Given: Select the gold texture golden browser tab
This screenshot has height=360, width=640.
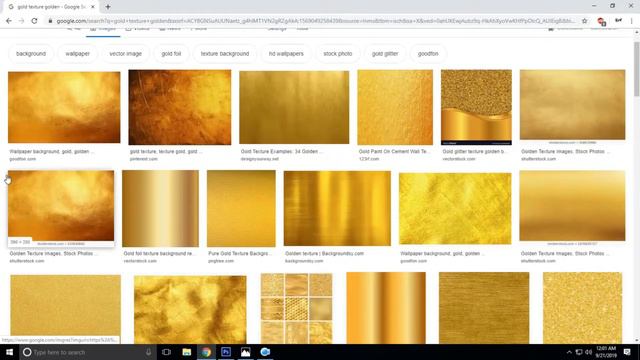Looking at the screenshot, I should click(52, 7).
